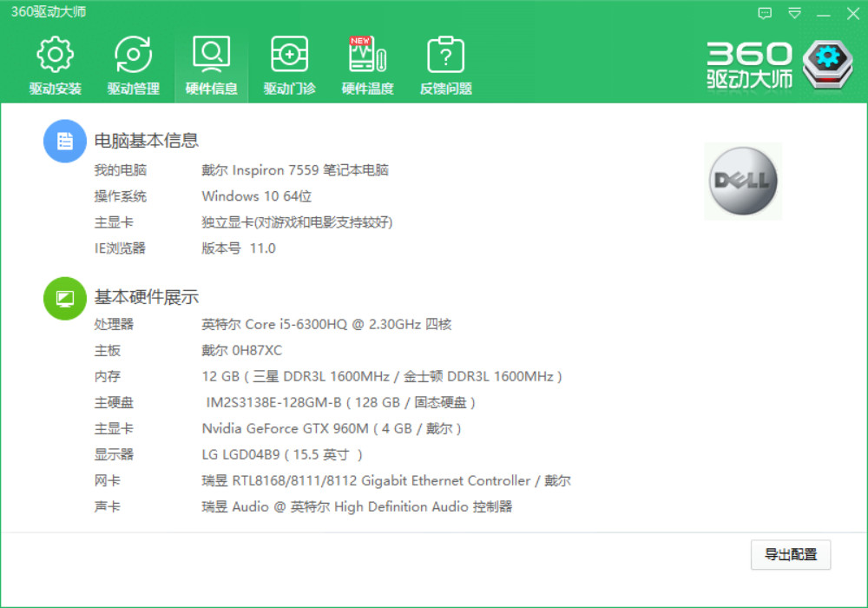Minimize the 360驱动大师 window
The height and width of the screenshot is (608, 868).
point(824,14)
